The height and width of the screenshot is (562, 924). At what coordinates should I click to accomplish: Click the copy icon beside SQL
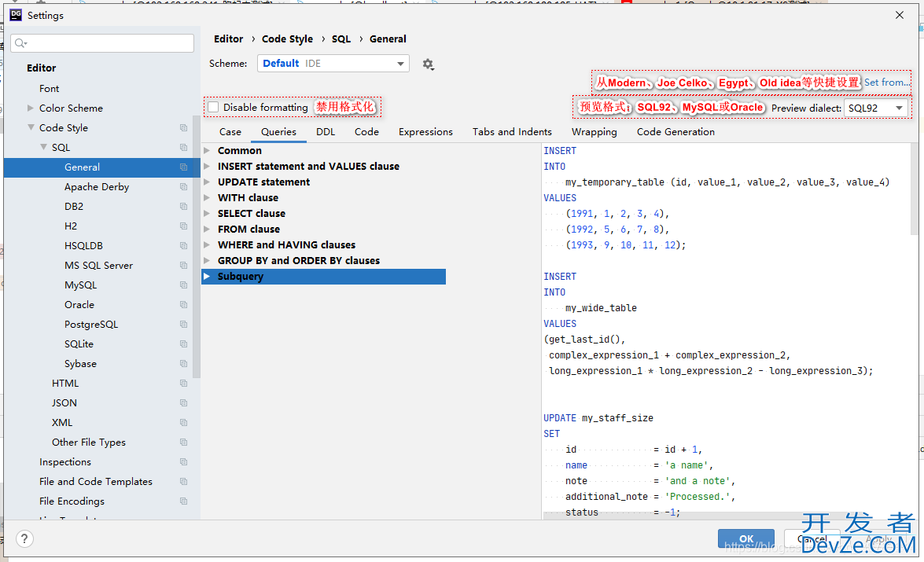coord(183,147)
